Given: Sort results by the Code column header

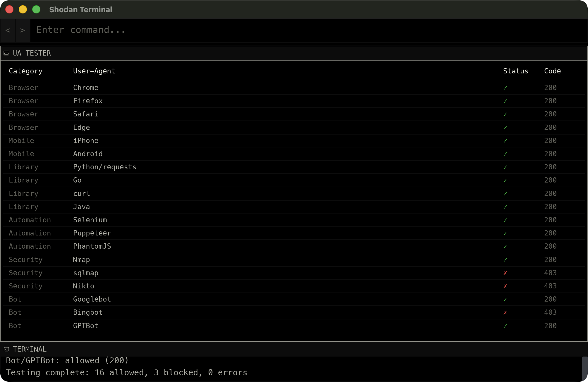Looking at the screenshot, I should [552, 71].
